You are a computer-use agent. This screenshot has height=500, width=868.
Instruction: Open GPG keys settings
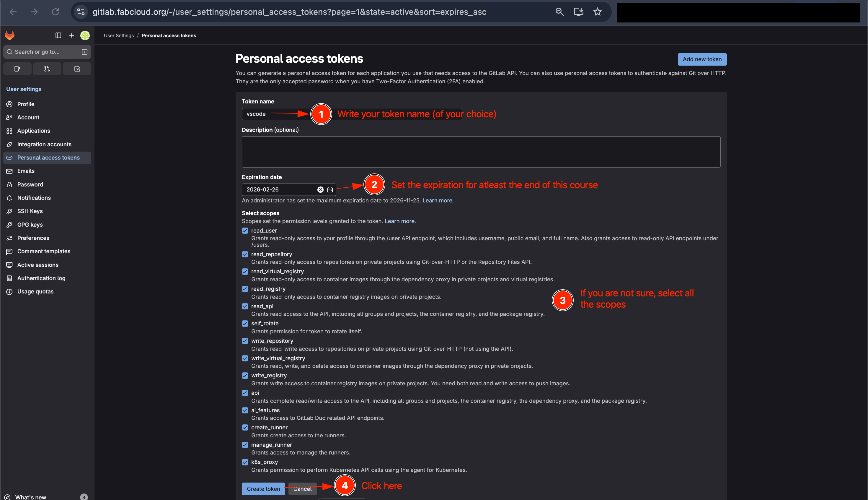click(30, 224)
